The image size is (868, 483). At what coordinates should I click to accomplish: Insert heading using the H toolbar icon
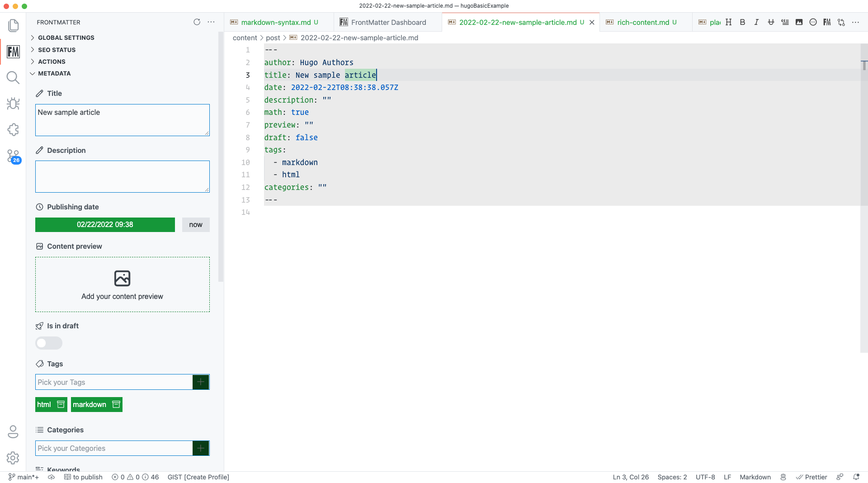[728, 22]
